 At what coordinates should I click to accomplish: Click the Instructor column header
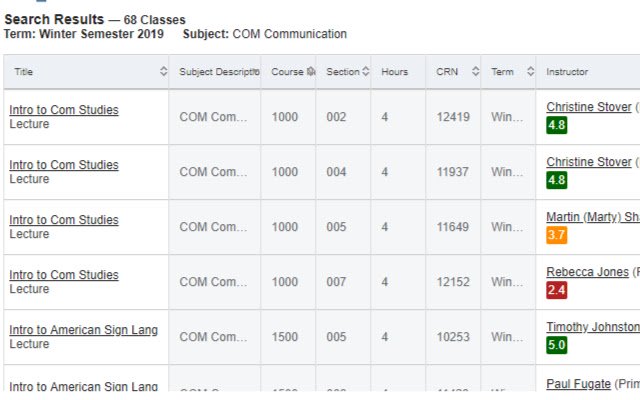click(x=567, y=72)
